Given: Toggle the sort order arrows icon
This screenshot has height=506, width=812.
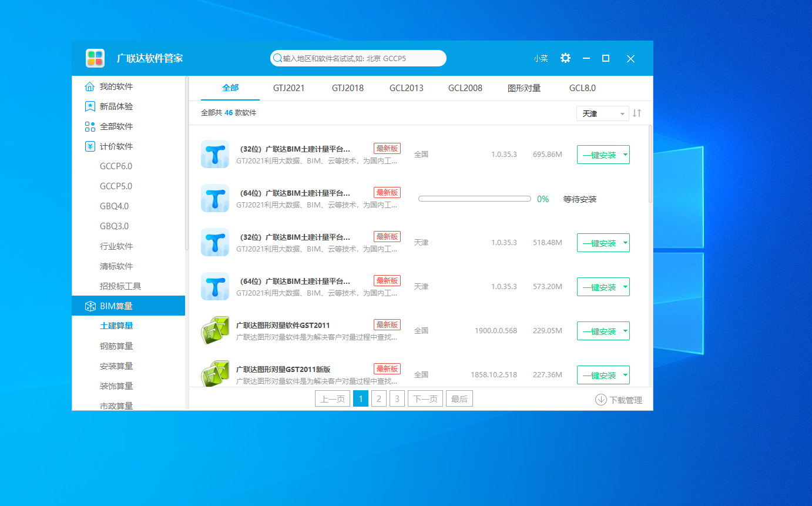Looking at the screenshot, I should pyautogui.click(x=637, y=113).
